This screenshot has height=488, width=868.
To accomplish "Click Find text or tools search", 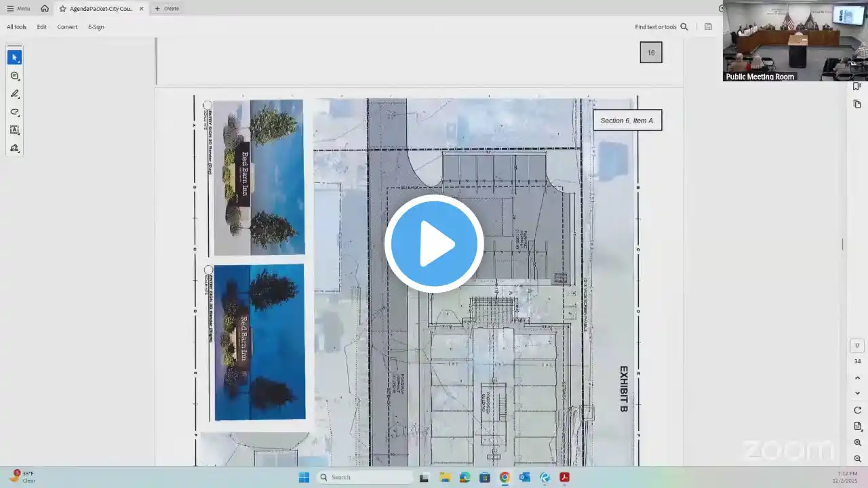I will pos(661,27).
